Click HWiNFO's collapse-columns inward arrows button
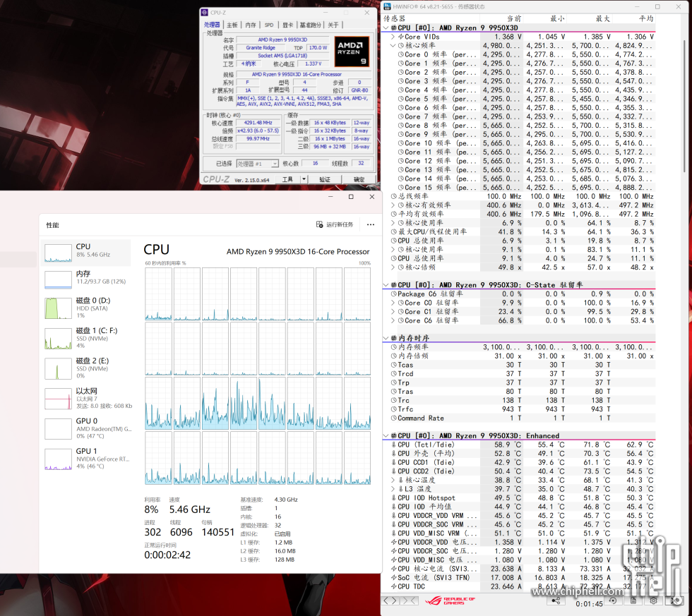The width and height of the screenshot is (692, 616). point(410,600)
